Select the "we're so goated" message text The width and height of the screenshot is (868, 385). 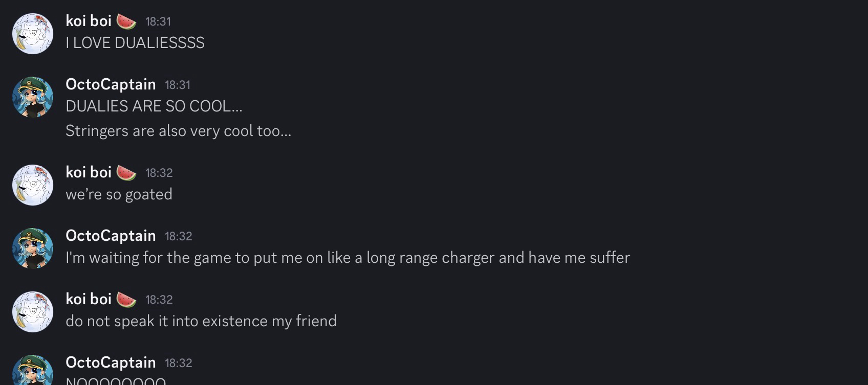[119, 194]
